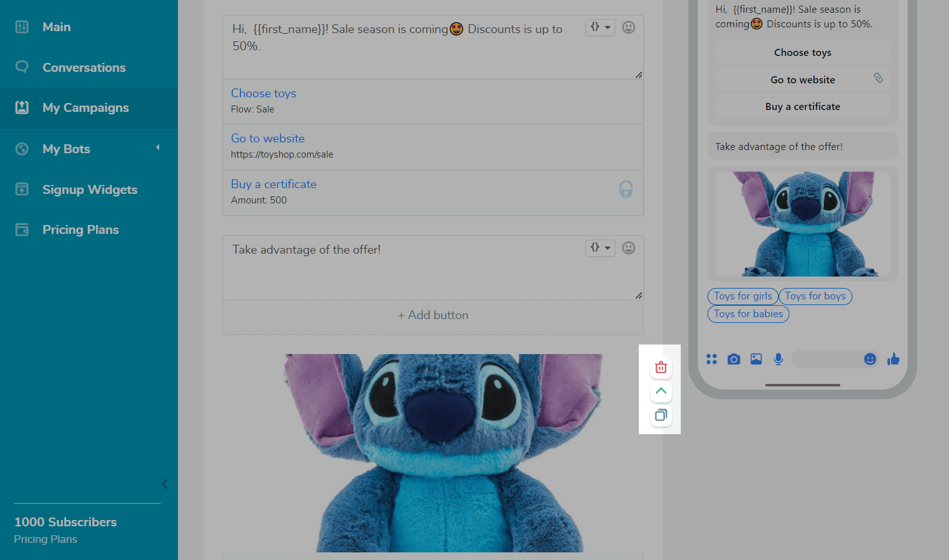Screen dimensions: 949x560
Task: Click 'Take advantage of the offer!' preview bubble
Action: click(x=803, y=146)
